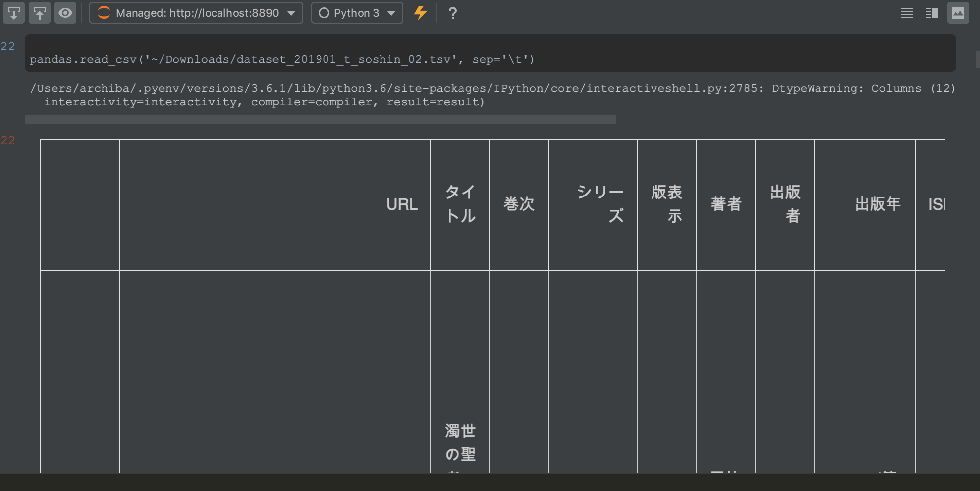Open the Python 3 kernel dropdown
This screenshot has height=491, width=980.
[x=357, y=13]
